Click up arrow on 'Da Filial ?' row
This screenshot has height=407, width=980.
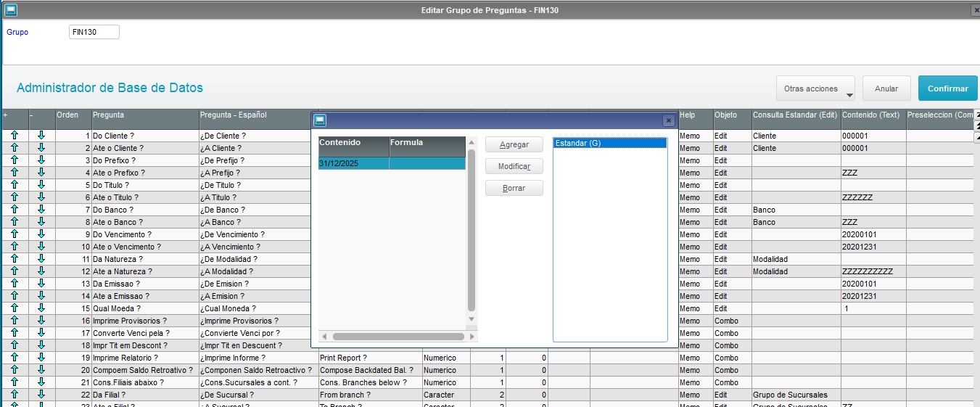coord(14,395)
